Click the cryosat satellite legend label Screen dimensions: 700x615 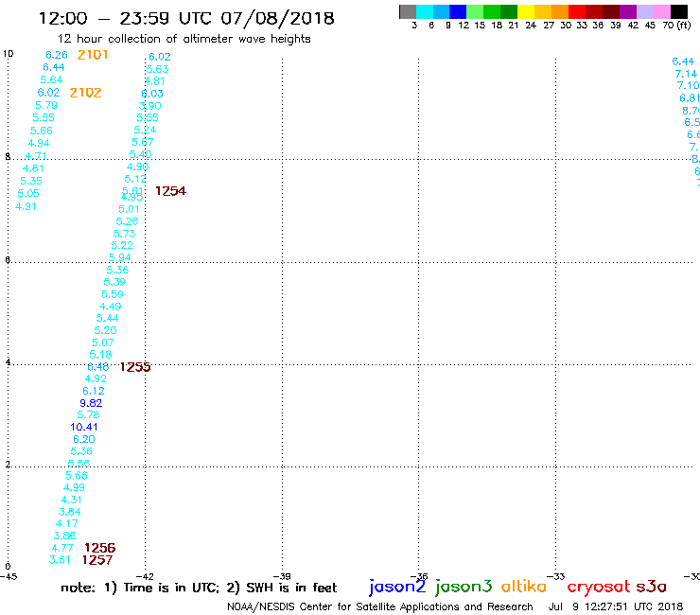598,587
